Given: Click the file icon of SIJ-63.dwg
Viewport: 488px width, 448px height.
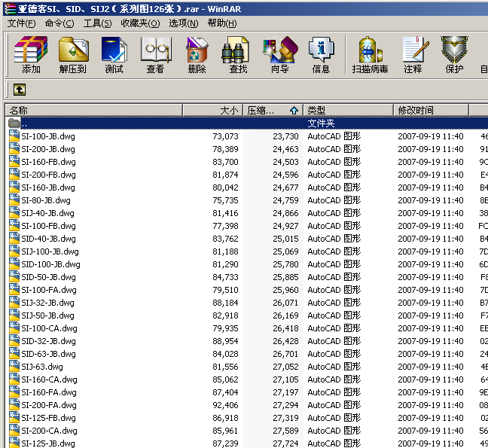Looking at the screenshot, I should tap(14, 367).
